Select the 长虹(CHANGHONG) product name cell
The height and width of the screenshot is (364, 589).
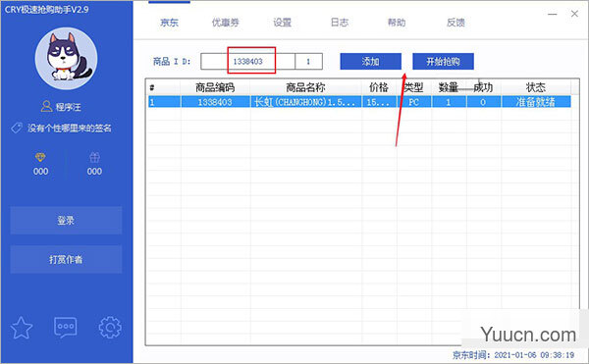point(305,102)
